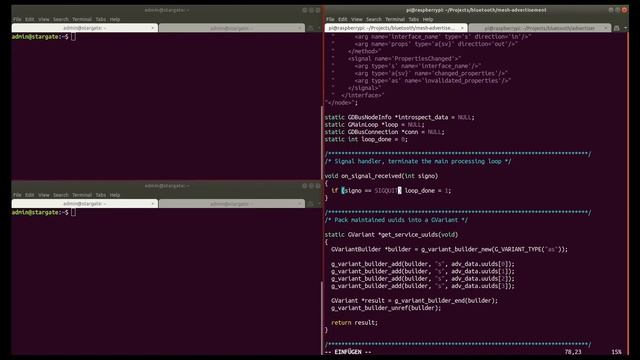Switch to the advertiser tab in raspberrypi terminal
Screen dimensions: 640x360
(540, 28)
